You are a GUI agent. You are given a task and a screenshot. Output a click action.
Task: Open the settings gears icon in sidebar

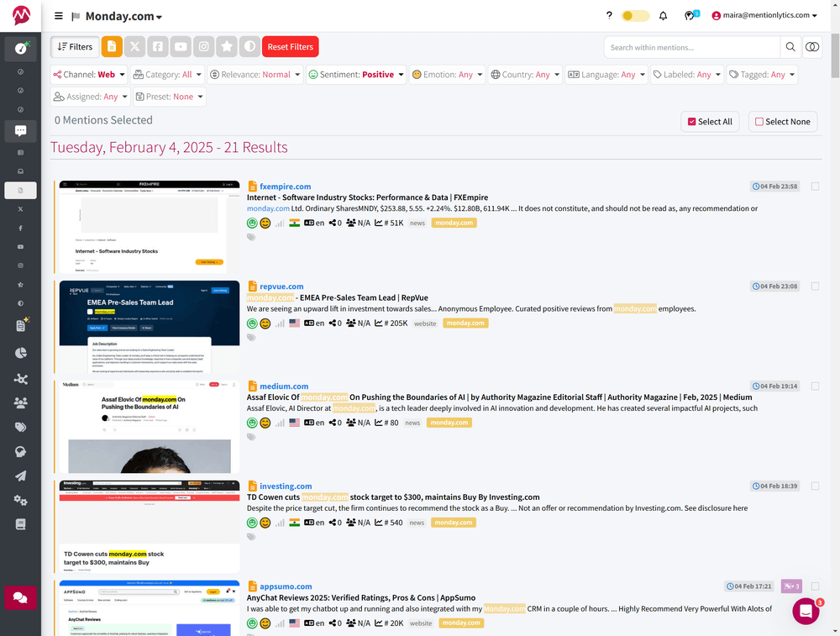tap(21, 500)
